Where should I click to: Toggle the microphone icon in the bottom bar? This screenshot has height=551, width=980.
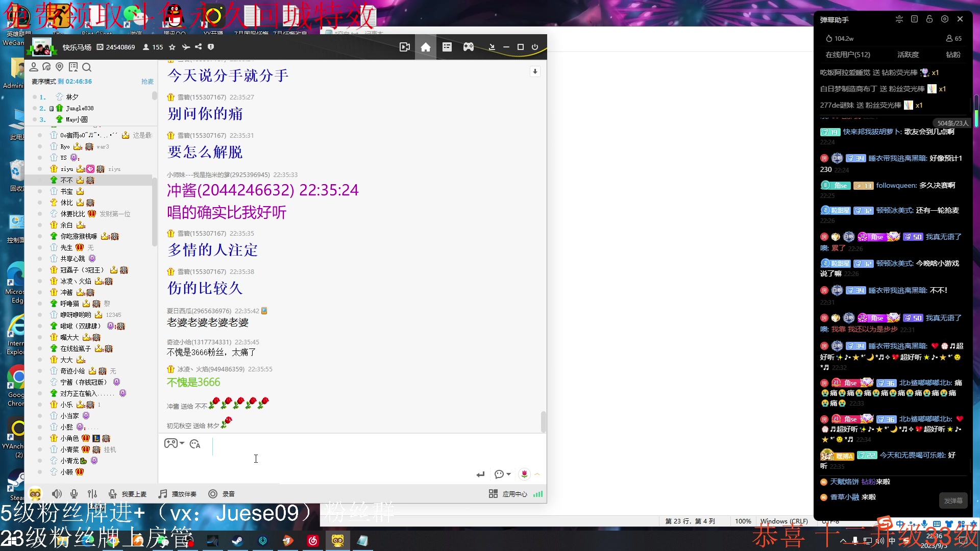(74, 494)
